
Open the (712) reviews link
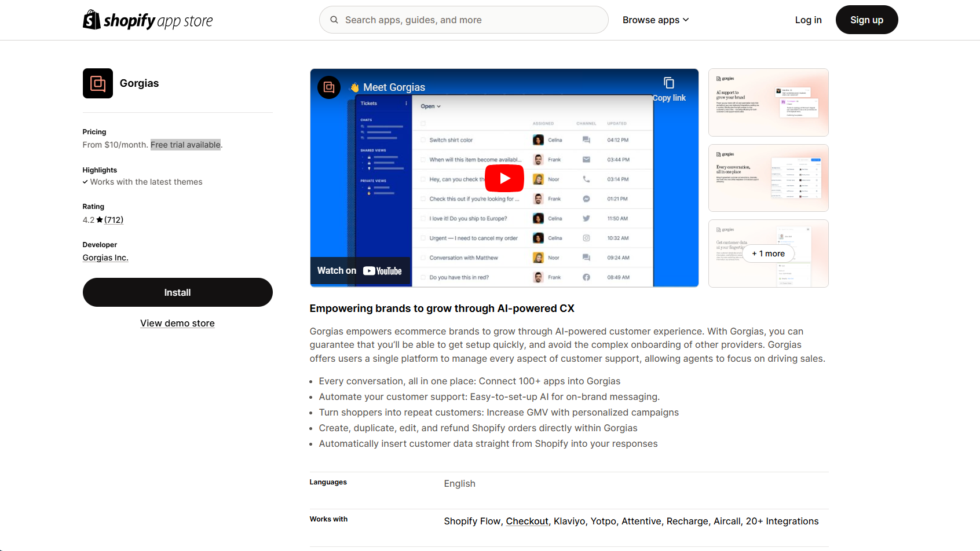point(114,220)
